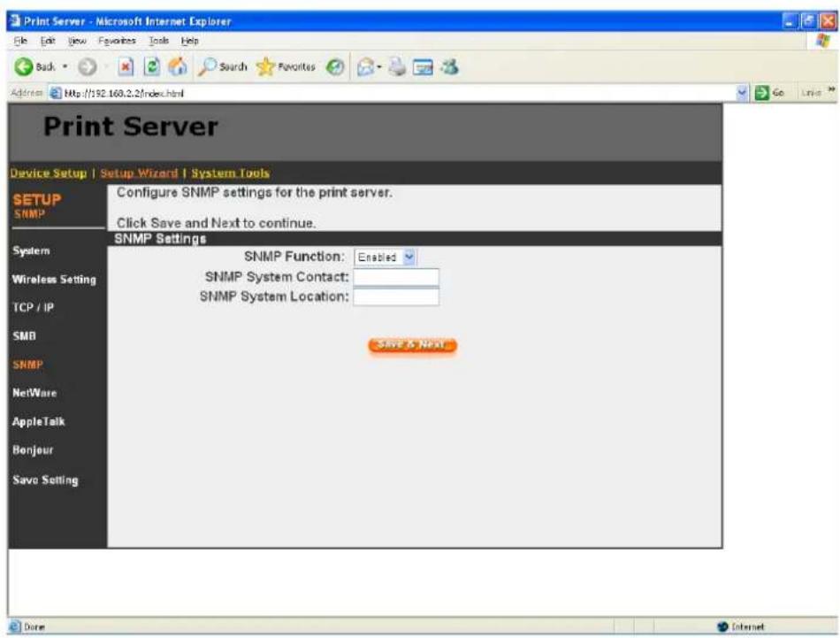This screenshot has width=840, height=638.
Task: Open the Favorites pane with the star icon
Action: (286, 67)
